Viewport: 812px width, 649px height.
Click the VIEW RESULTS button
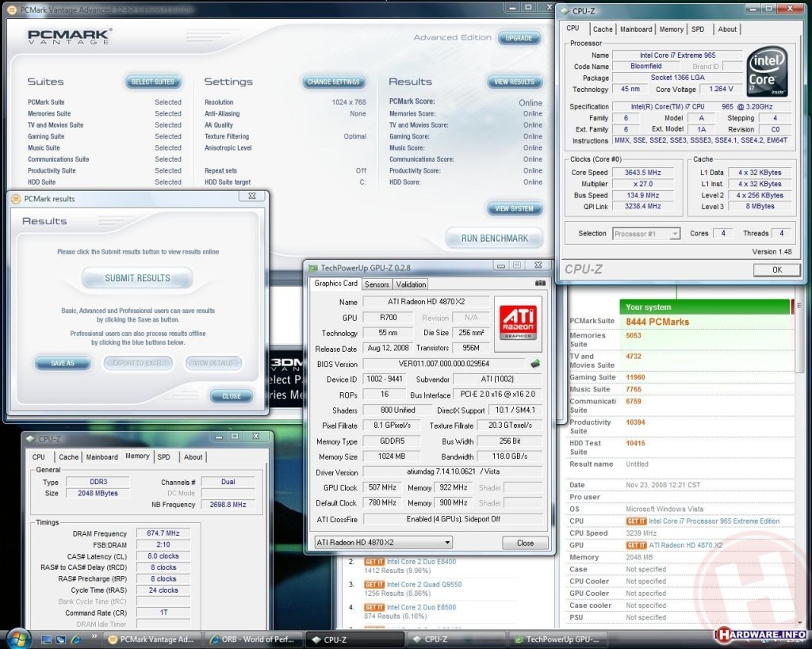(x=514, y=82)
